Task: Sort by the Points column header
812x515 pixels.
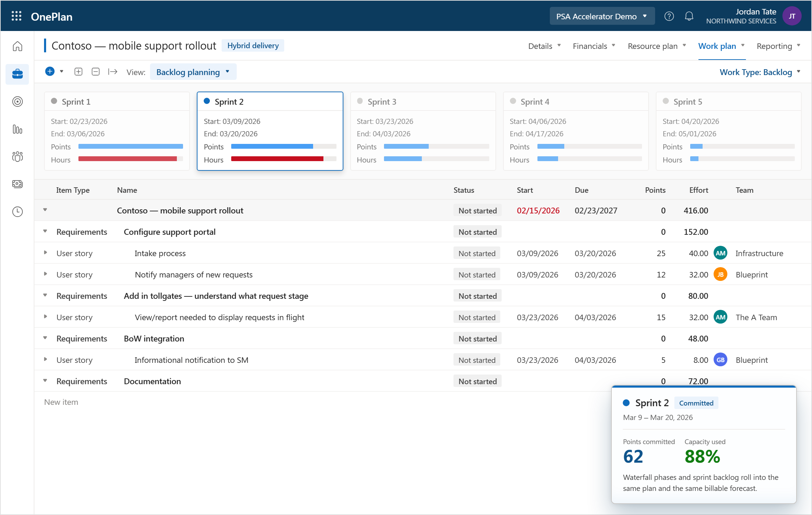Action: tap(655, 190)
